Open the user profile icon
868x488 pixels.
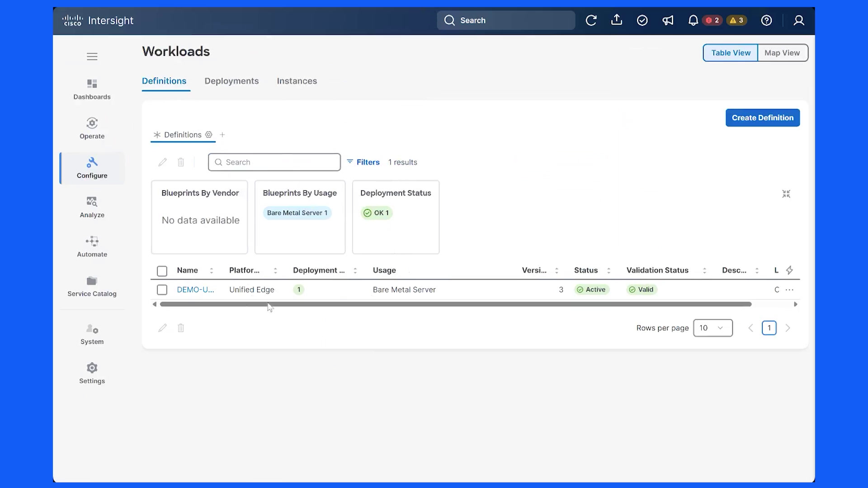(x=799, y=20)
